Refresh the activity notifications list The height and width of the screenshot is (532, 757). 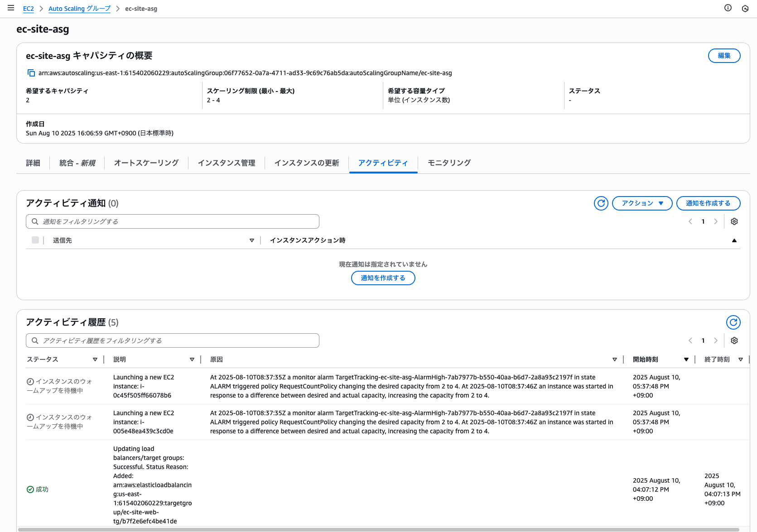(601, 203)
